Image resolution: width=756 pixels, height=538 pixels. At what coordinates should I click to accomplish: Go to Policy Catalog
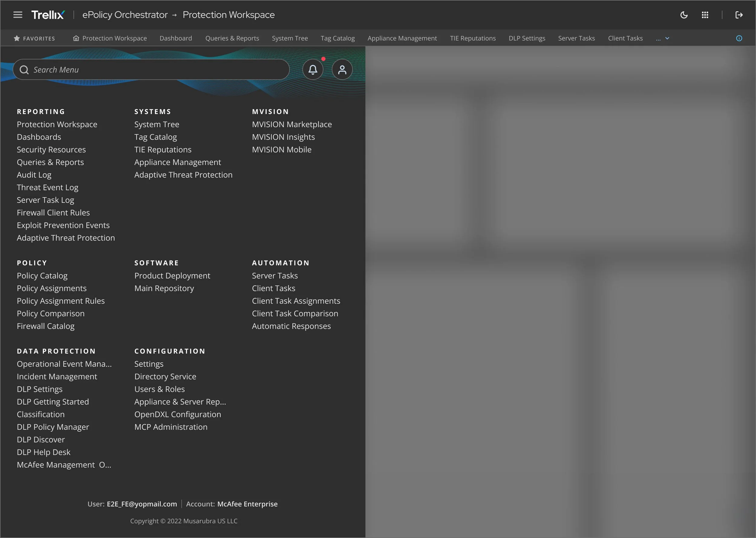coord(42,276)
